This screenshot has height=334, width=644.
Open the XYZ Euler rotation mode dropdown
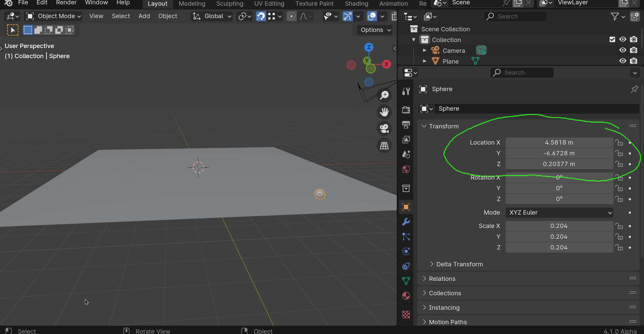tap(559, 213)
